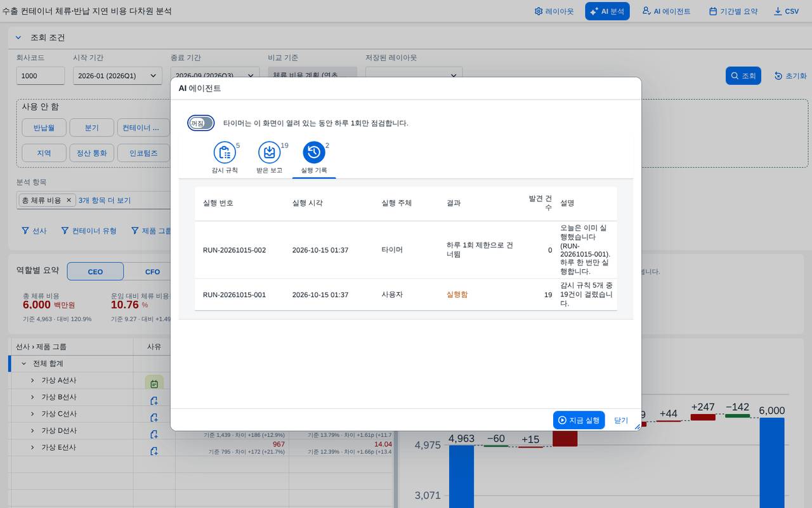This screenshot has width=812, height=508.
Task: Open the 컨테이너 유형 filter
Action: click(89, 231)
